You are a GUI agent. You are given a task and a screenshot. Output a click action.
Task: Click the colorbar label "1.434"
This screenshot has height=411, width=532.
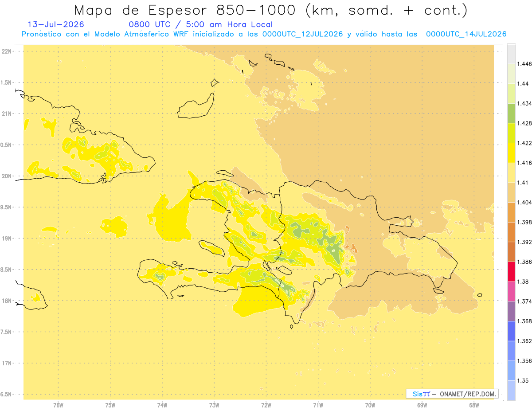[x=524, y=103]
